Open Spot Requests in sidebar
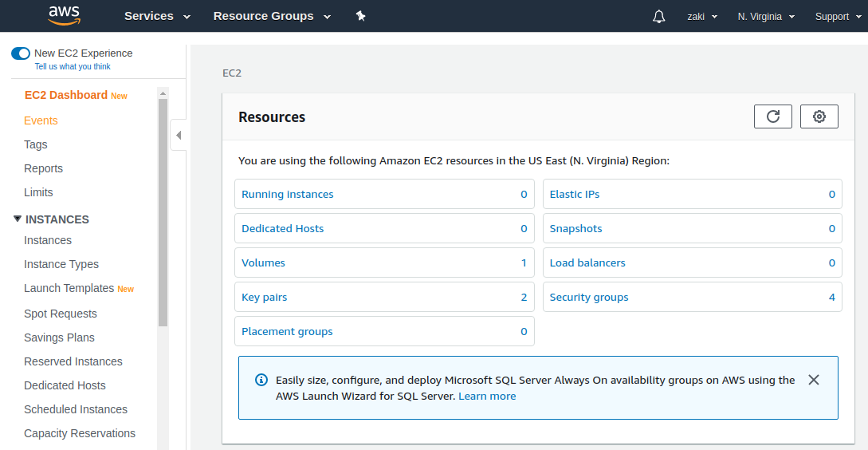Viewport: 868px width, 450px height. tap(61, 314)
